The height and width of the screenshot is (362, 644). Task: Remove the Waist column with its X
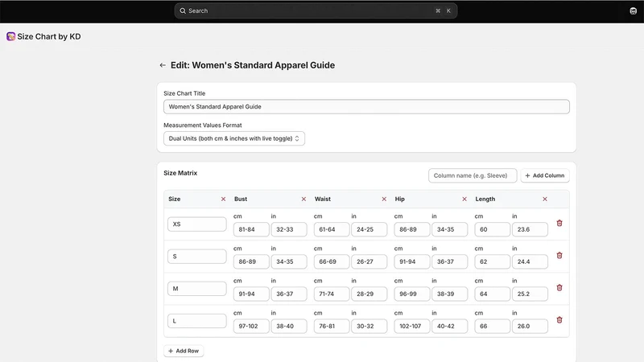point(384,199)
